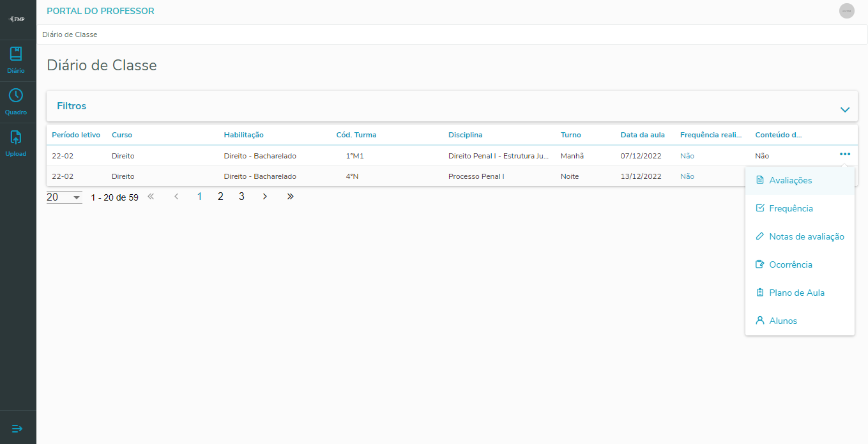The width and height of the screenshot is (868, 444).
Task: Open the Quadro clock icon in sidebar
Action: 16,96
